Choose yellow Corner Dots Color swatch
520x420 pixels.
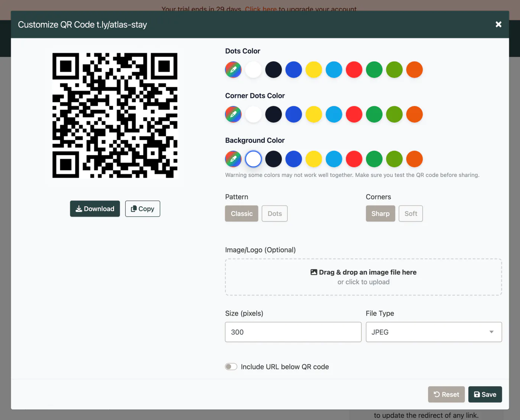(314, 114)
